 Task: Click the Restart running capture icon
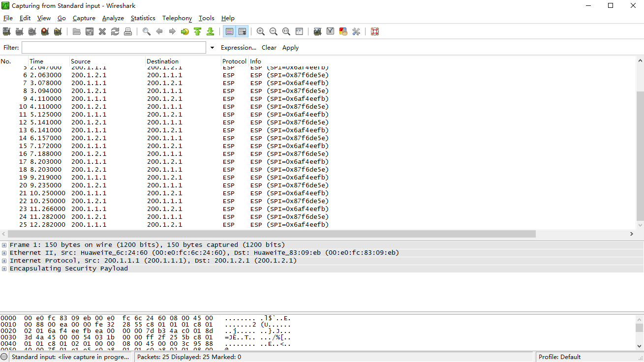coord(58,31)
